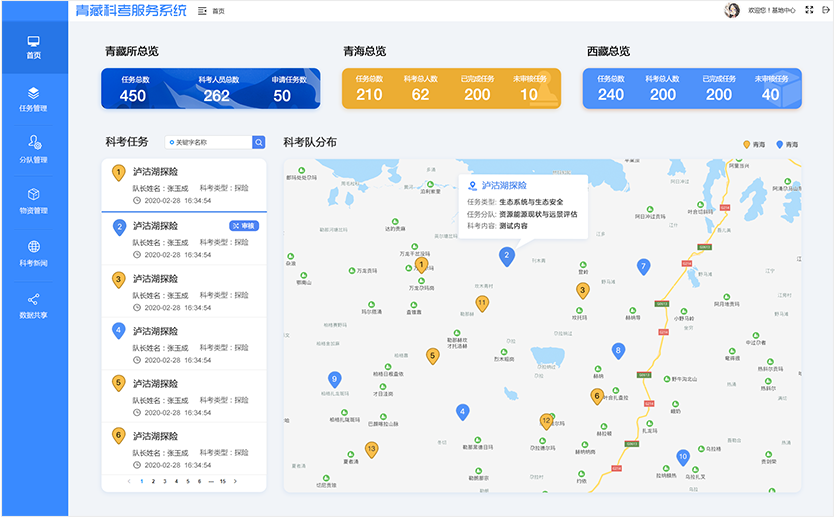
Task: Open 物资管理 in the sidebar
Action: [x=34, y=201]
